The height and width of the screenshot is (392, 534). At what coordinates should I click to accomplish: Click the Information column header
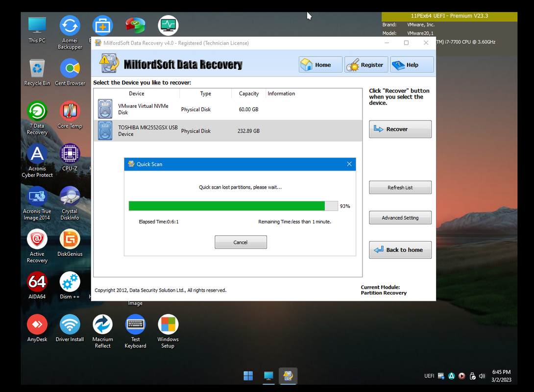pyautogui.click(x=281, y=93)
